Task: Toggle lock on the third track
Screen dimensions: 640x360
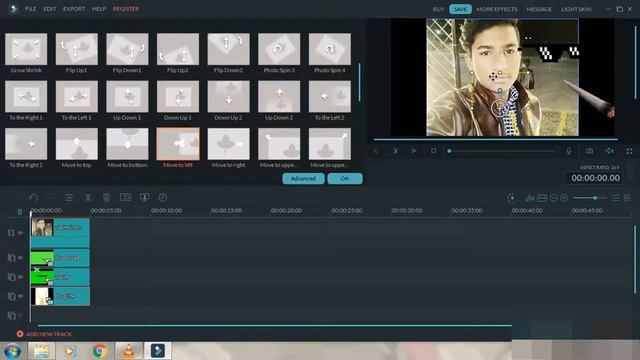Action: (x=11, y=277)
